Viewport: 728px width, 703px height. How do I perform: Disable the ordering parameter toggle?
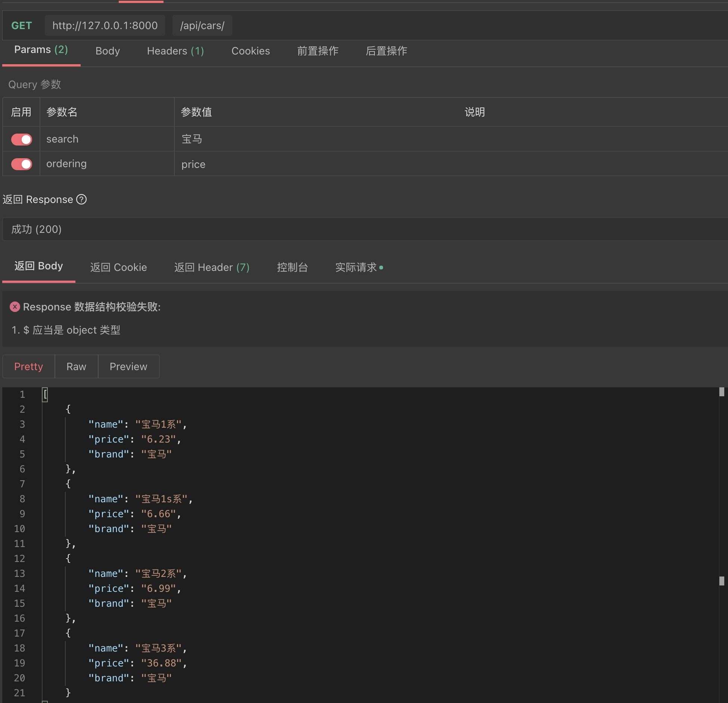click(x=22, y=164)
